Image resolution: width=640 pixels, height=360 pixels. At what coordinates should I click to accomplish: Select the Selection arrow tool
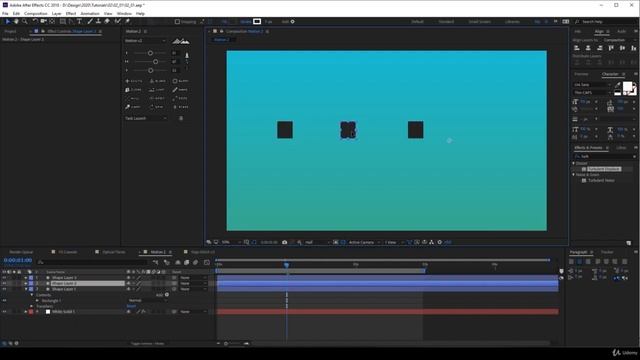click(x=7, y=21)
